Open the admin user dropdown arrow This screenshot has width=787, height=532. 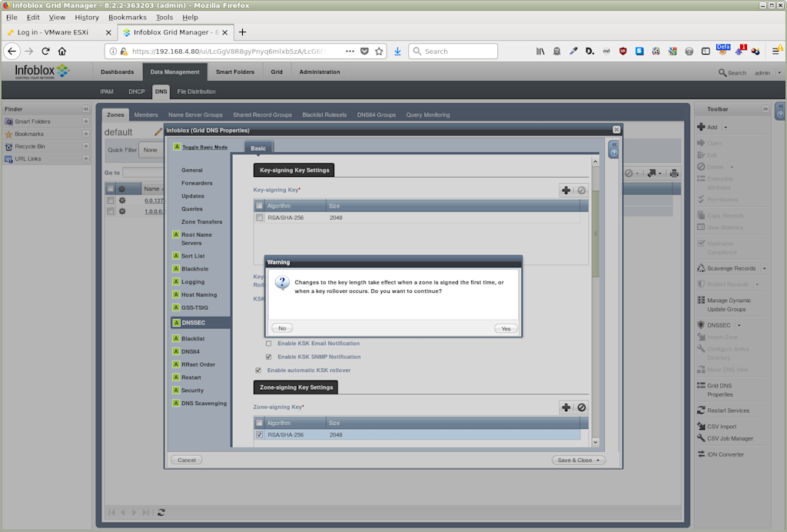779,73
